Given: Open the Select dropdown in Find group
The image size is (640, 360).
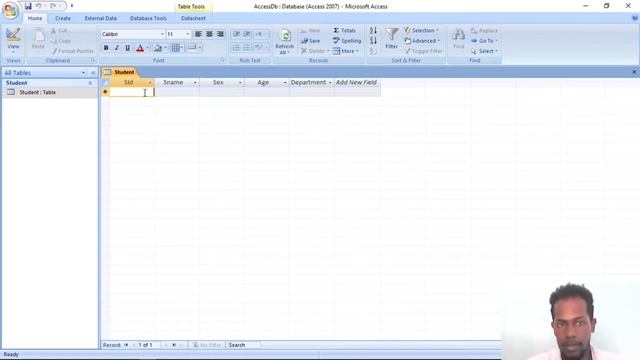Looking at the screenshot, I should pyautogui.click(x=484, y=51).
